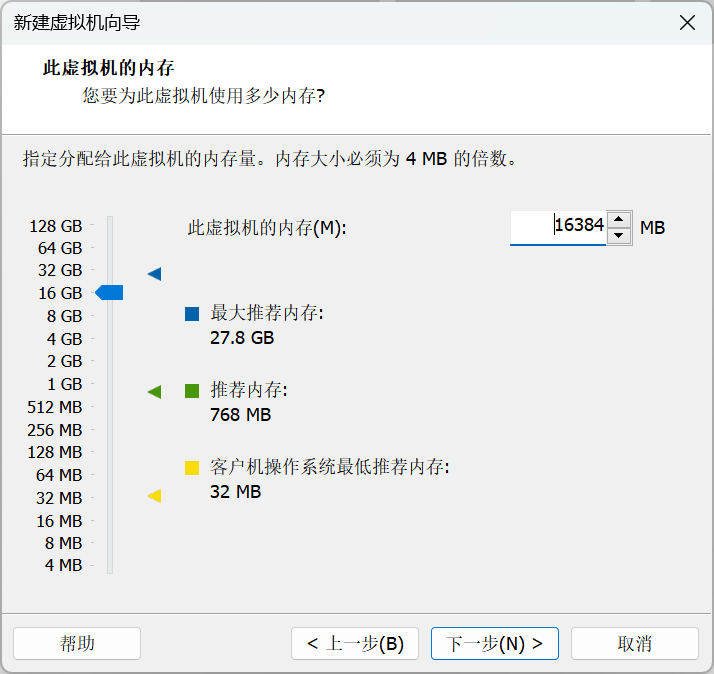Click the green recommended memory marker arrow
714x674 pixels.
tap(154, 392)
